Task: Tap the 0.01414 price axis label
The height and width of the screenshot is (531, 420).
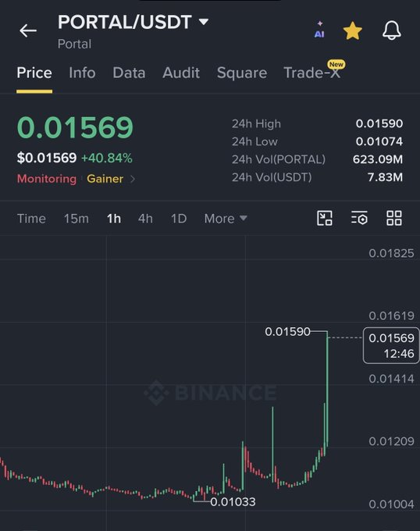Action: point(391,378)
